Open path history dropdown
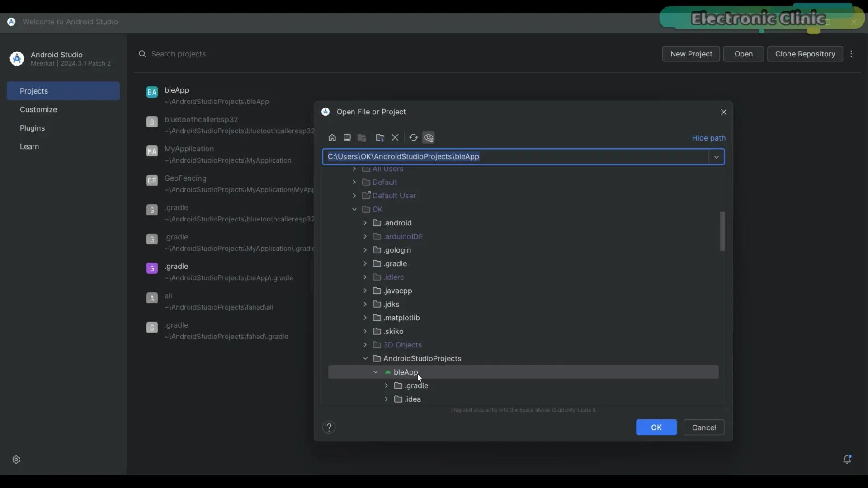The height and width of the screenshot is (488, 868). coord(717,157)
